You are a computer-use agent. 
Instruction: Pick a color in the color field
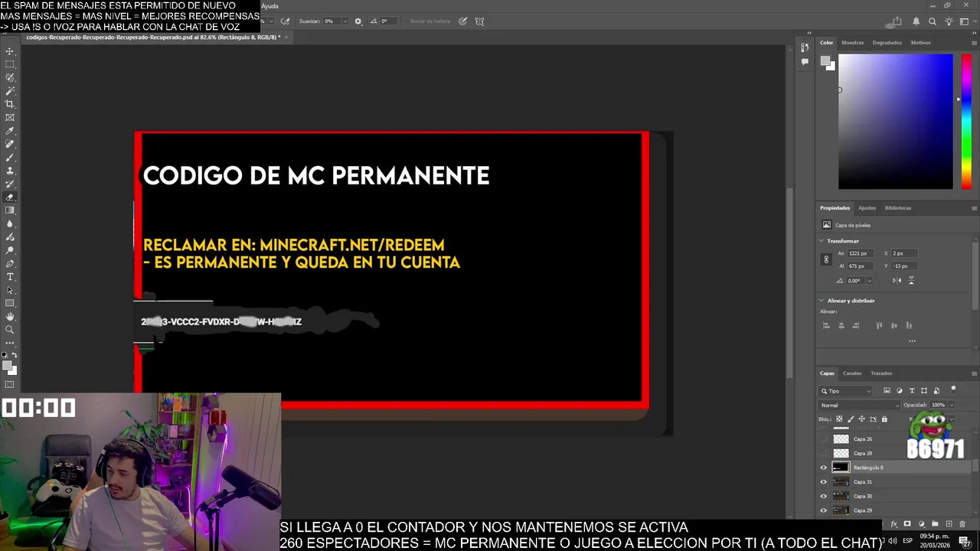click(896, 122)
